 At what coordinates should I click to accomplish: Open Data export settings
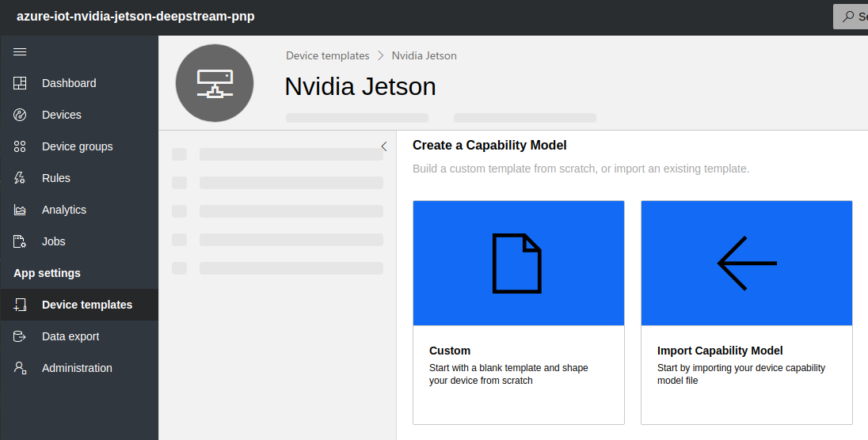(79, 336)
